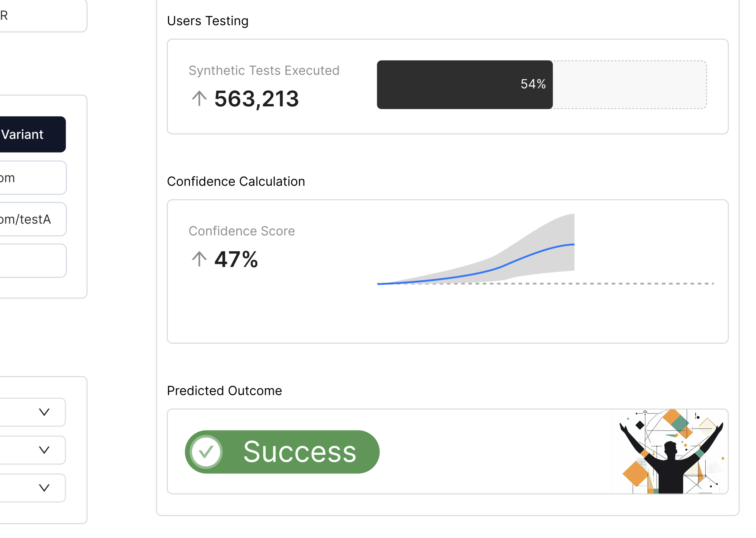Screen dimensions: 756x538
Task: Click the up arrow beside 47%
Action: click(199, 259)
